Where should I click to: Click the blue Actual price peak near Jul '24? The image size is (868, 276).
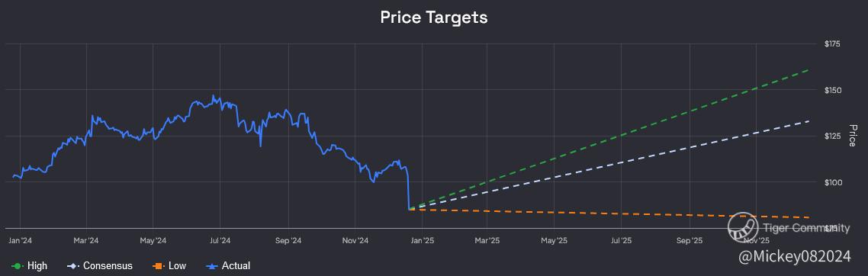point(213,96)
